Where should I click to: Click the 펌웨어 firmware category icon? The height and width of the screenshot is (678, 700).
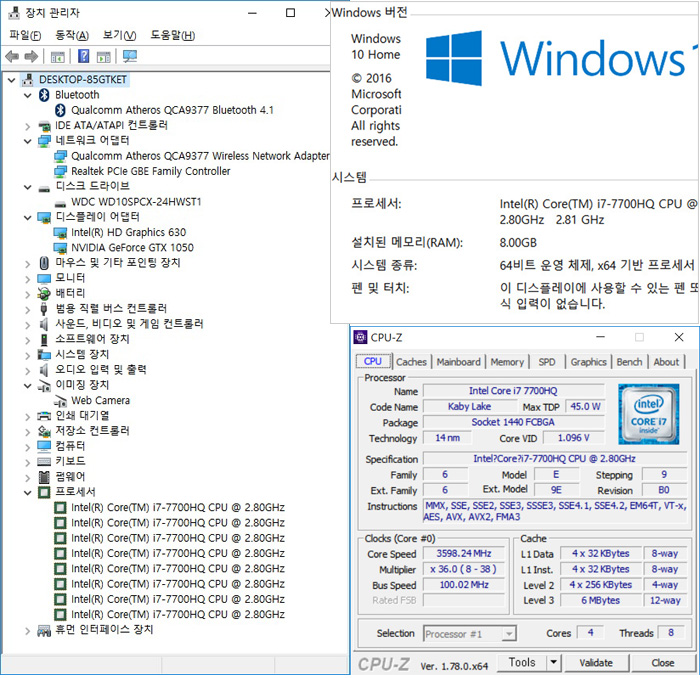tap(44, 477)
